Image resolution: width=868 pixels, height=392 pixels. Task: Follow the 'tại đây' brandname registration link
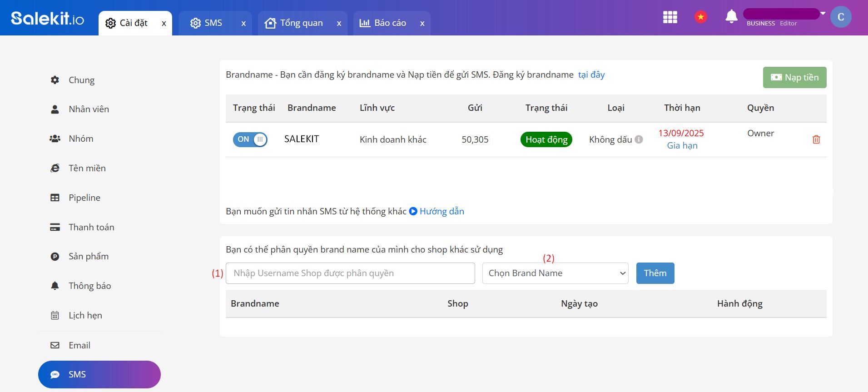(591, 74)
